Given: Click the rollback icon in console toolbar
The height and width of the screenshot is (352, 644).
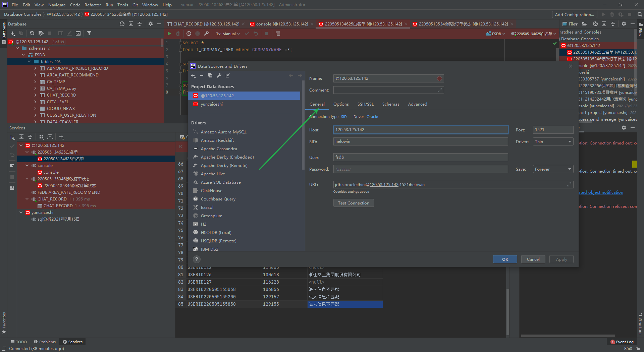Looking at the screenshot, I should (x=256, y=34).
